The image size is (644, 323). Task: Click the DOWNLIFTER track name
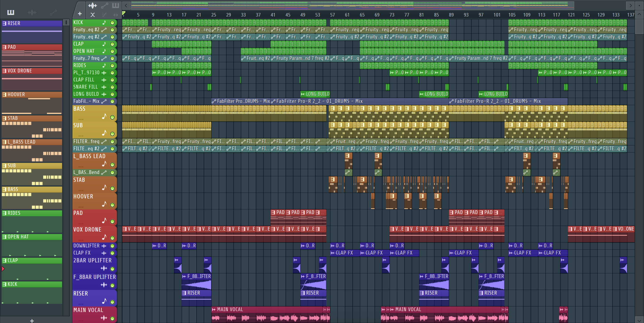click(86, 246)
